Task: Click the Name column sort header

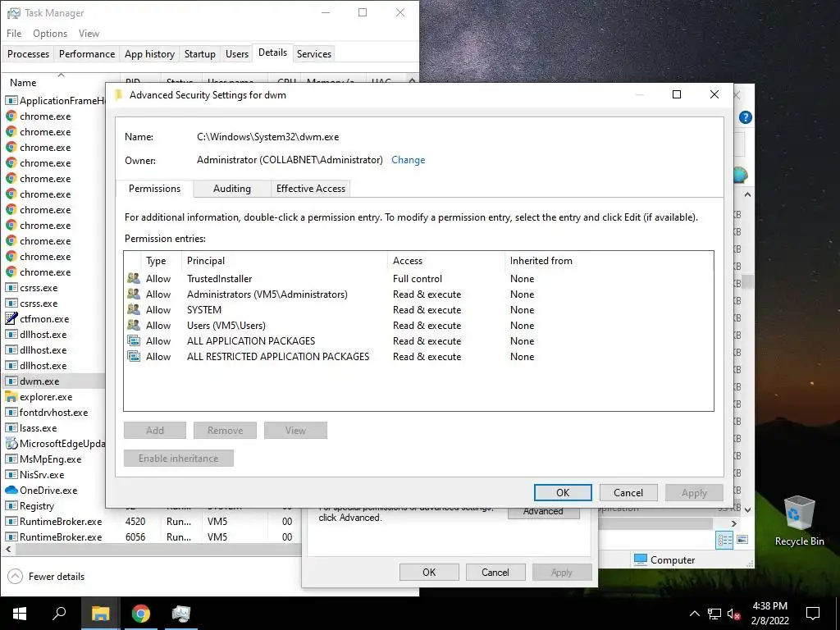Action: tap(59, 83)
